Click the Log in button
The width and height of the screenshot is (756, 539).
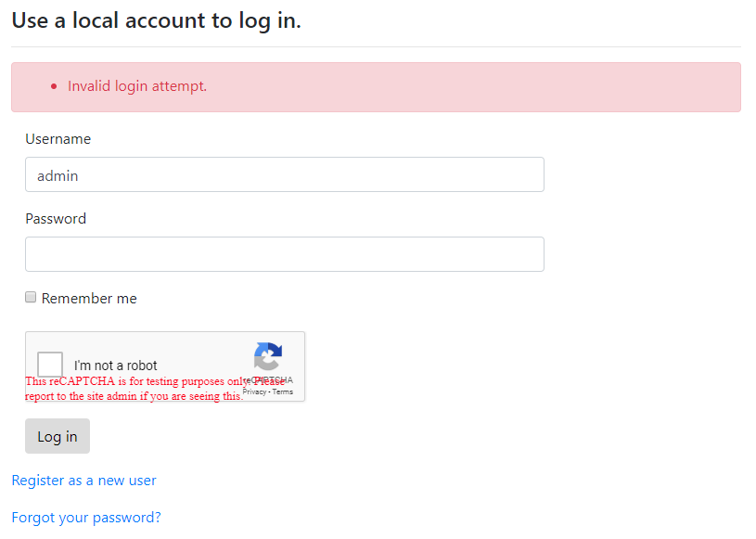58,436
